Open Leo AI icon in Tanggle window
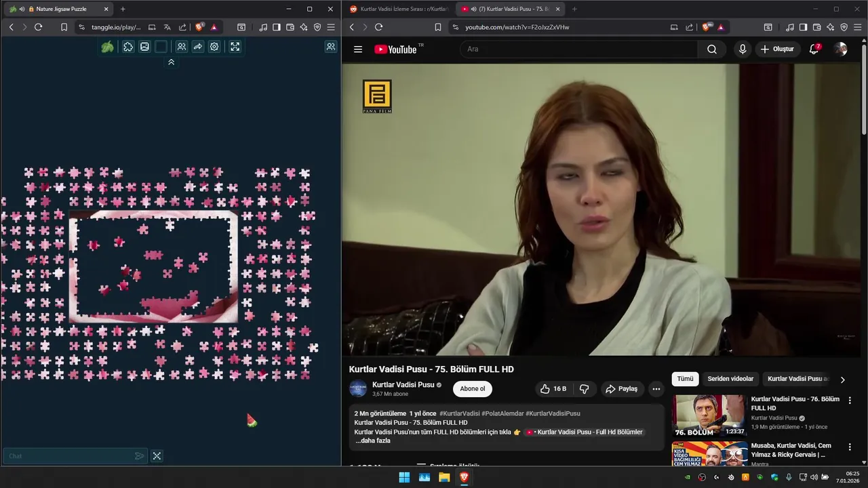Image resolution: width=868 pixels, height=488 pixels. pos(304,27)
